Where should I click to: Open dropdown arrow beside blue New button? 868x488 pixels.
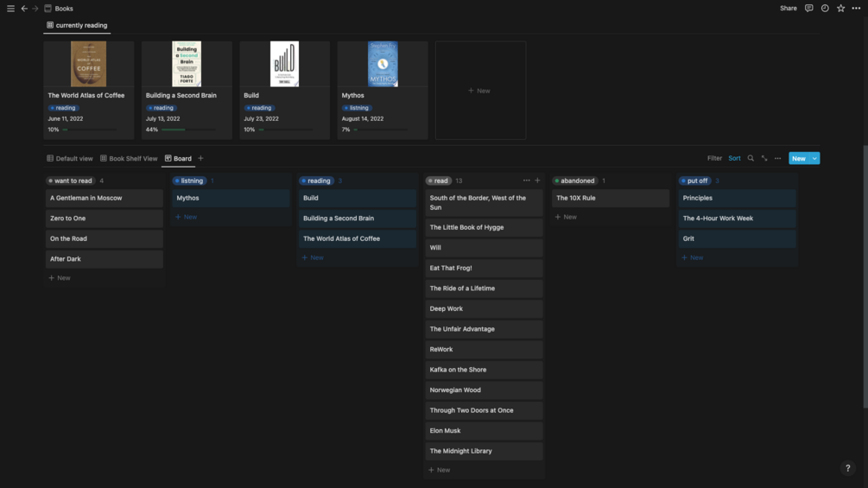tap(814, 158)
